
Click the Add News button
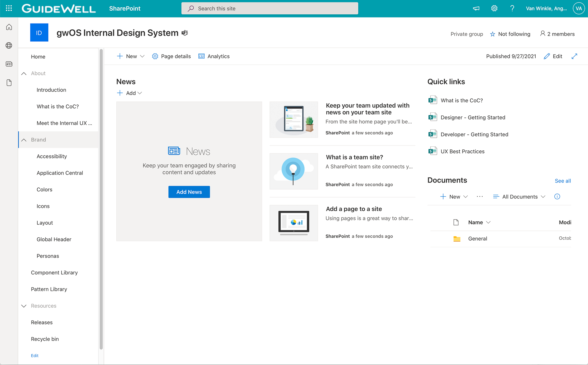pos(189,192)
